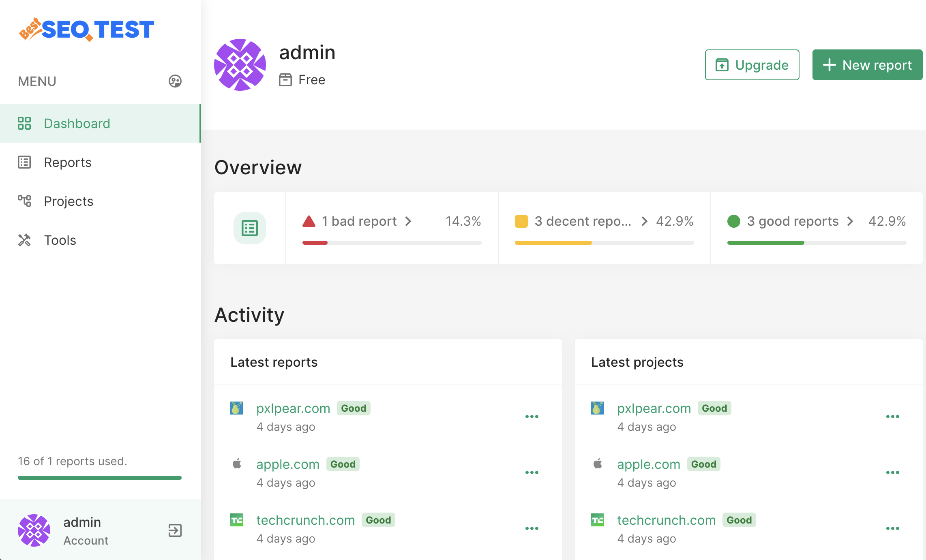Click the logout arrow icon
The width and height of the screenshot is (926, 560).
(175, 530)
